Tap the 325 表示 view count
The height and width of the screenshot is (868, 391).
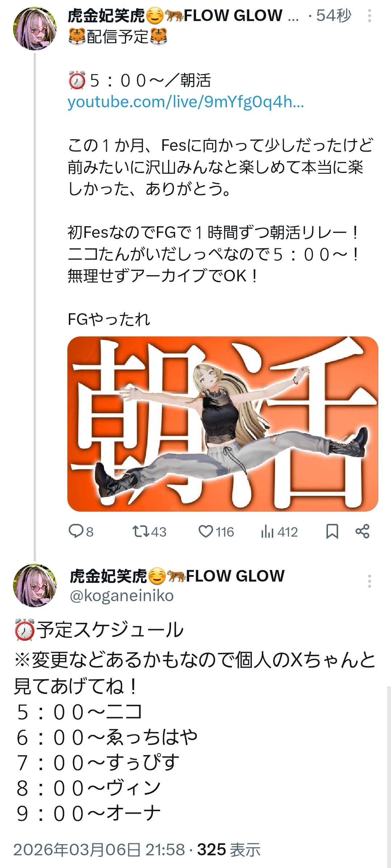pyautogui.click(x=229, y=850)
